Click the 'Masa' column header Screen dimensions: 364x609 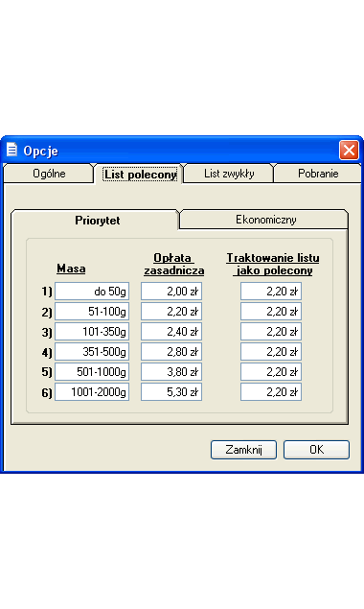[71, 269]
